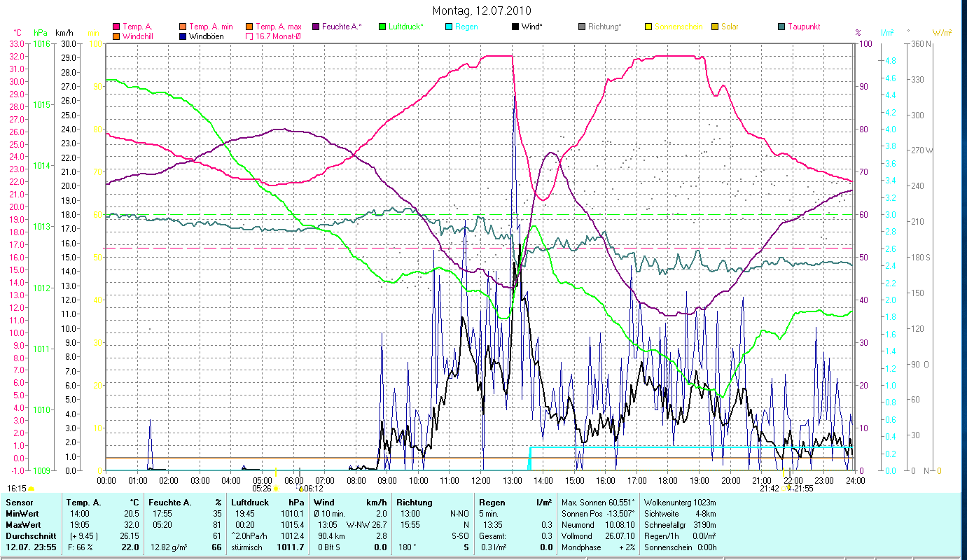Click the pink Temp. A. legend square
Viewport: 967px width, 560px height.
116,27
